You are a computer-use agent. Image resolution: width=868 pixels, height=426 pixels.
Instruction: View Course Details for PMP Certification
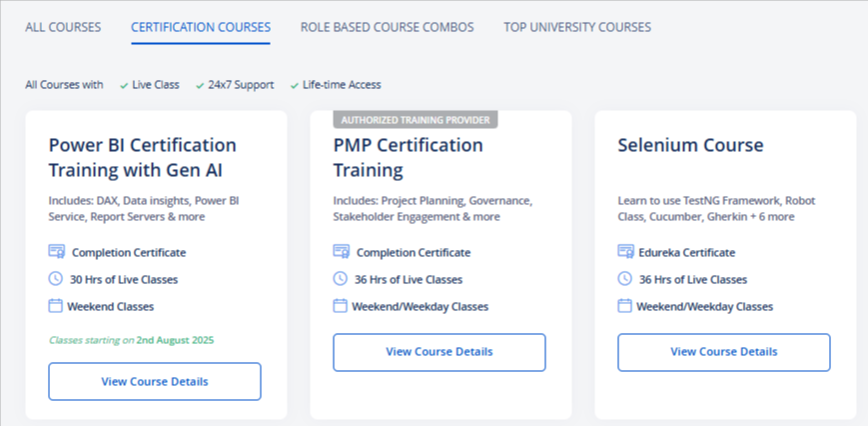point(438,352)
